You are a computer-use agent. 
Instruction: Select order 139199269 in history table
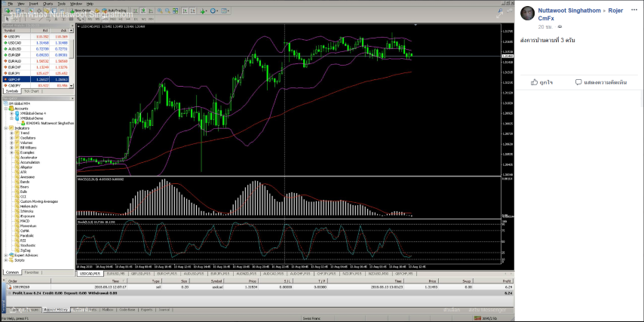pyautogui.click(x=259, y=287)
